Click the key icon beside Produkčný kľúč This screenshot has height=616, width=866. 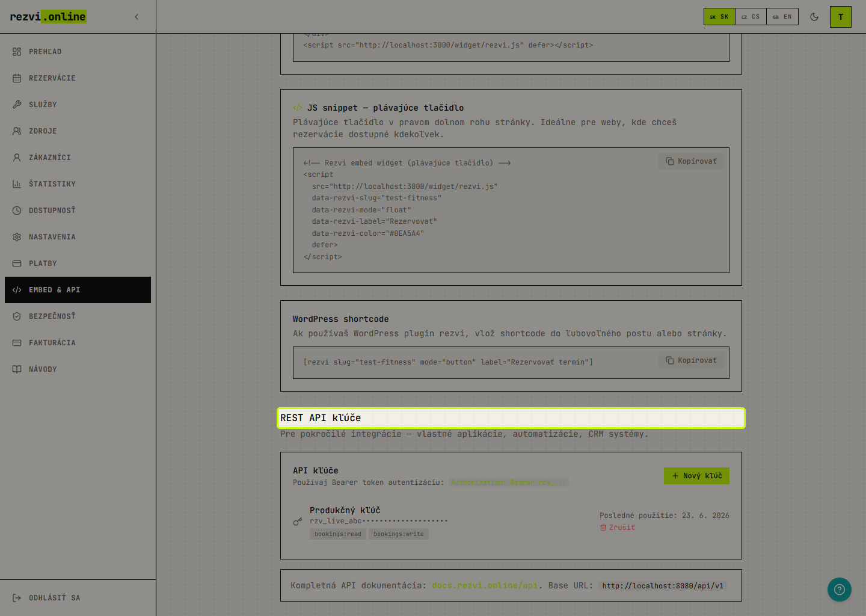pos(298,522)
